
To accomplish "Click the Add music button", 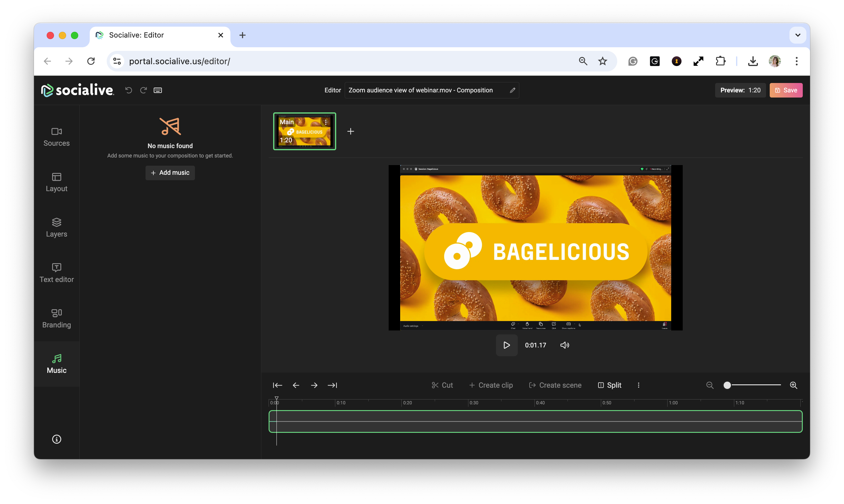I will click(170, 173).
